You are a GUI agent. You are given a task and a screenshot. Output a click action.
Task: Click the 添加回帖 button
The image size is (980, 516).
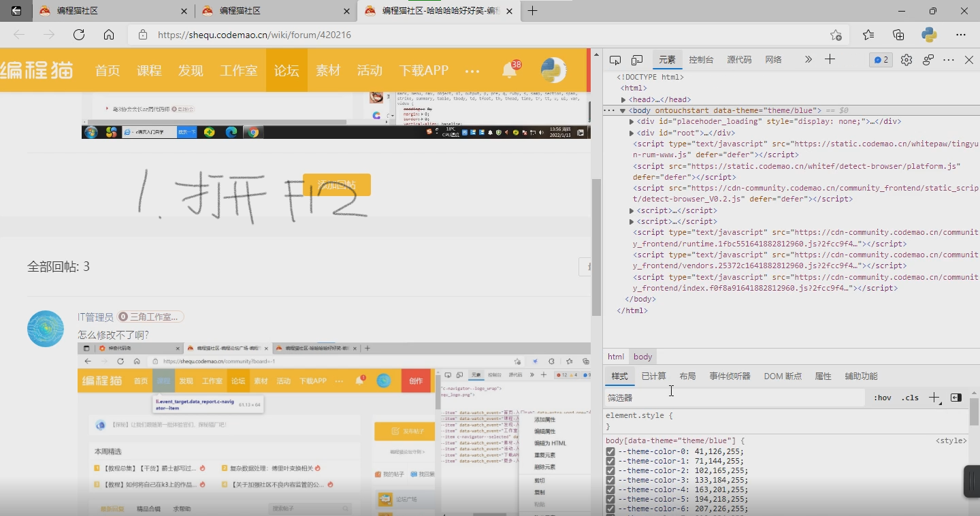(x=337, y=184)
